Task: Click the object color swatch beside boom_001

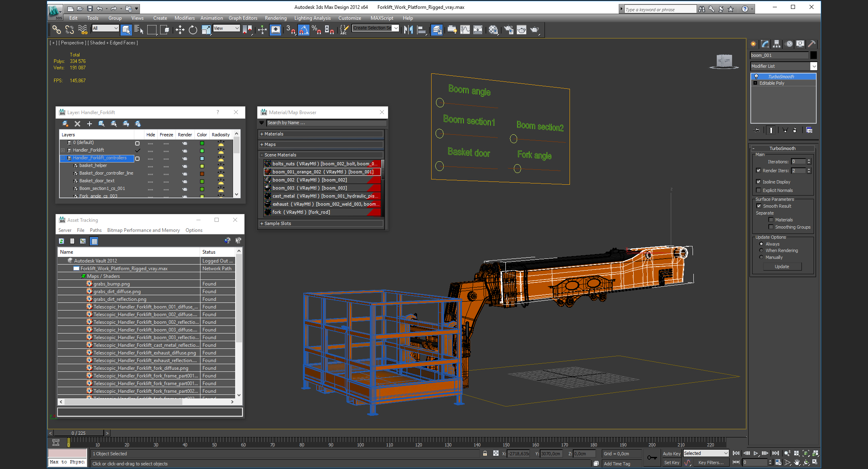Action: point(814,56)
